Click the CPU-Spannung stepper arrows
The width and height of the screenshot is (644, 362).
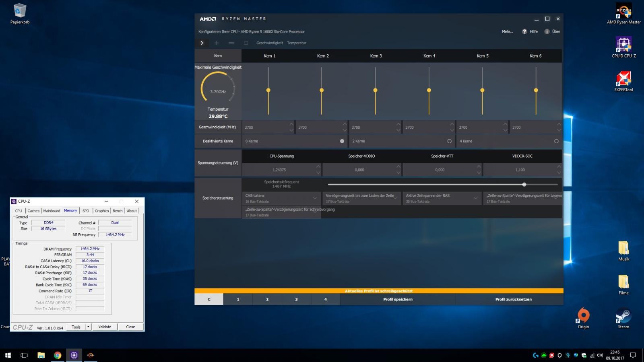tap(318, 170)
